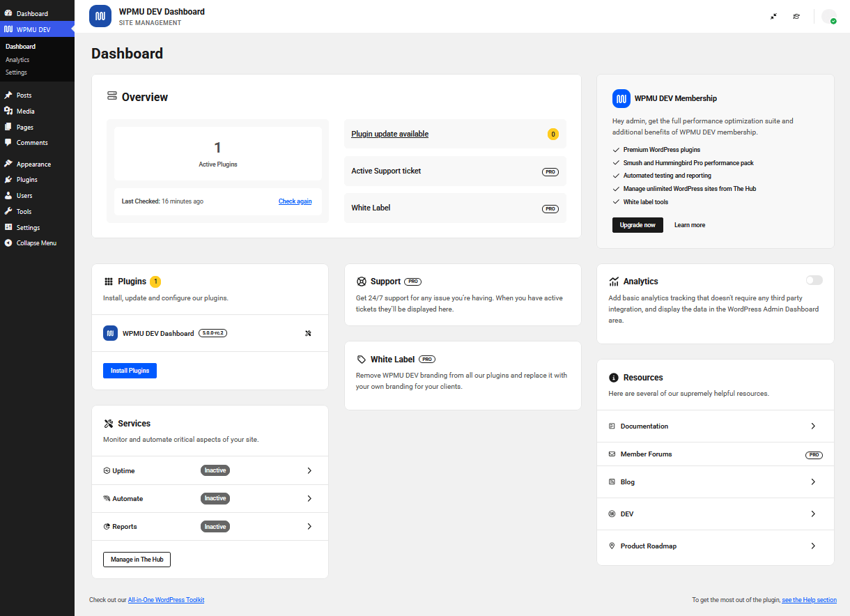Click the Member Forums envelope icon
The height and width of the screenshot is (616, 850).
[612, 454]
